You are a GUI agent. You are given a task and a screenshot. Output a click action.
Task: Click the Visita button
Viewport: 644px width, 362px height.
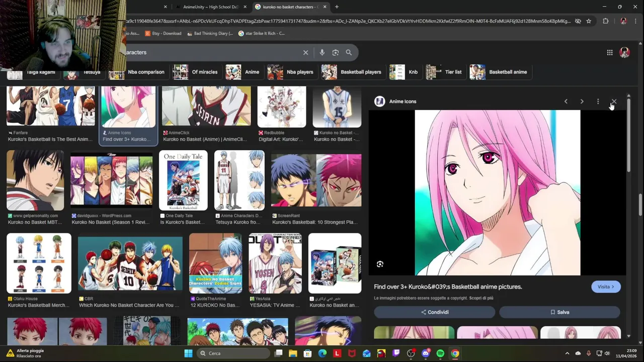(x=606, y=287)
